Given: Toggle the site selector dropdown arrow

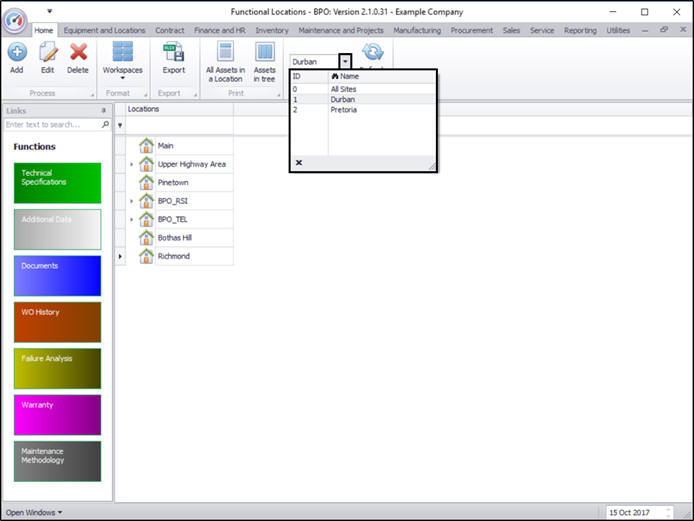Looking at the screenshot, I should tap(345, 62).
